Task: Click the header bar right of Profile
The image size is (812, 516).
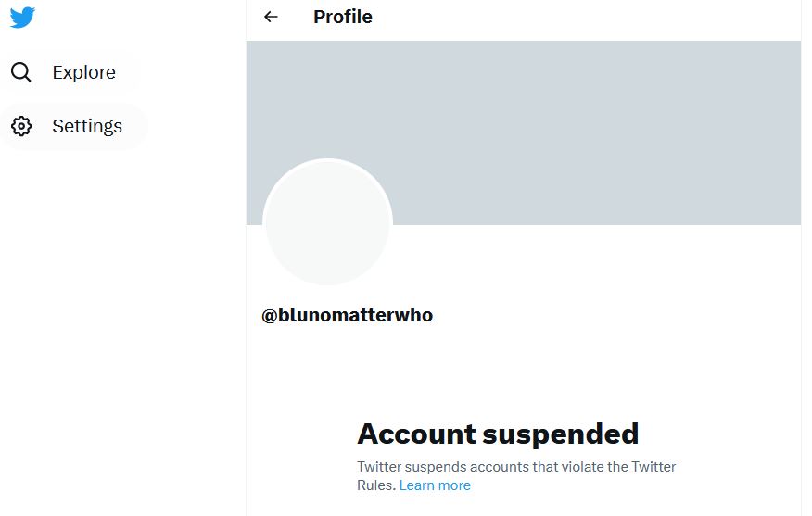Action: [x=603, y=17]
